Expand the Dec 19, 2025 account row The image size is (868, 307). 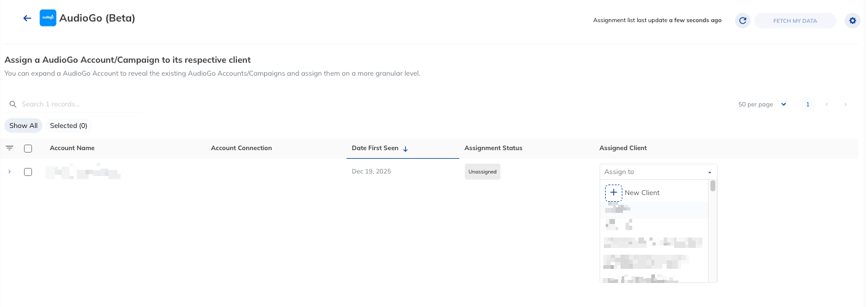[x=9, y=172]
